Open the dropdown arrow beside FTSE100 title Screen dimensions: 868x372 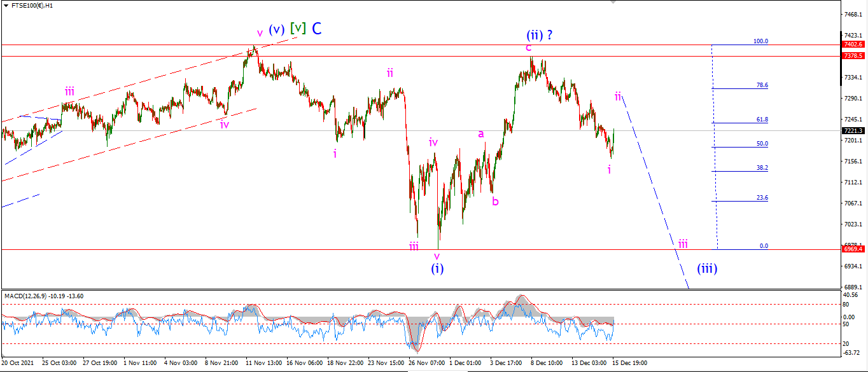(x=4, y=5)
